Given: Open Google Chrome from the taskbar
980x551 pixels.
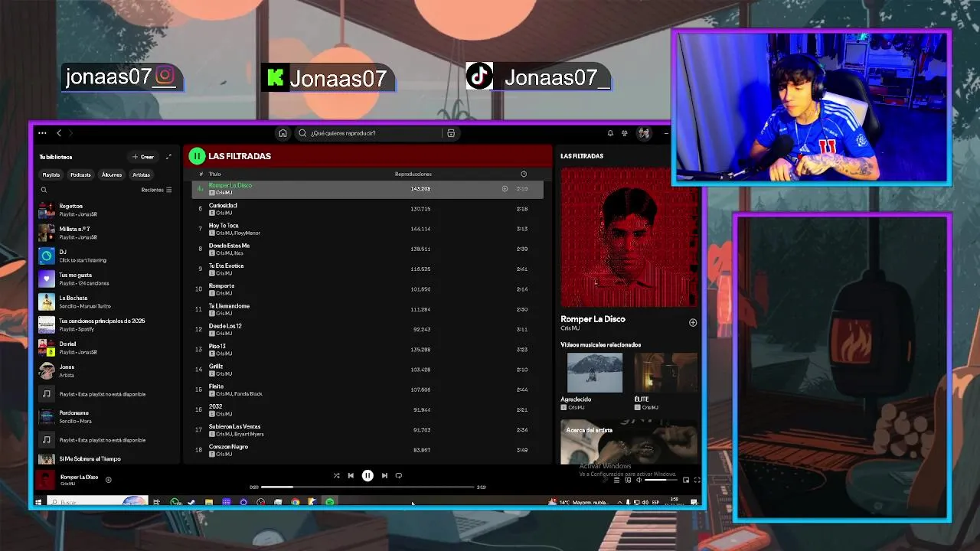Looking at the screenshot, I should click(295, 502).
